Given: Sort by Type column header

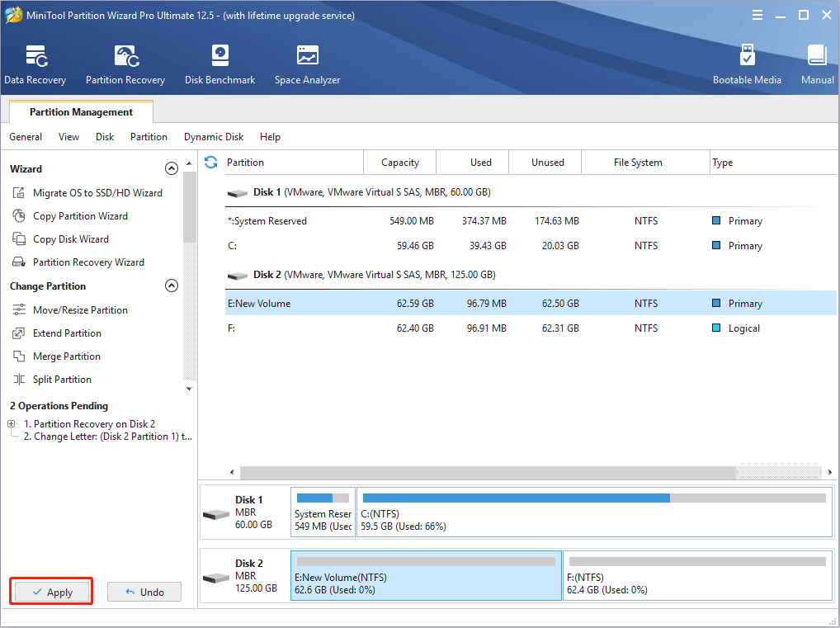Looking at the screenshot, I should click(x=773, y=163).
